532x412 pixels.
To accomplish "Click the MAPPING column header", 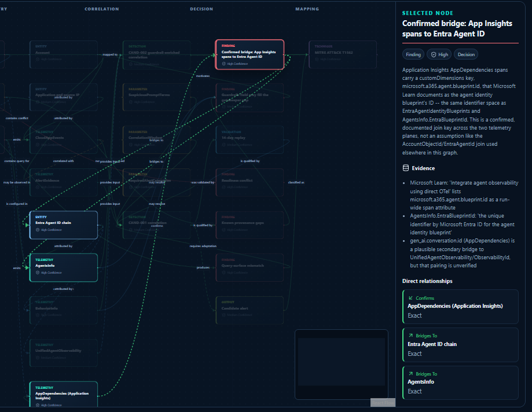I will click(x=307, y=9).
